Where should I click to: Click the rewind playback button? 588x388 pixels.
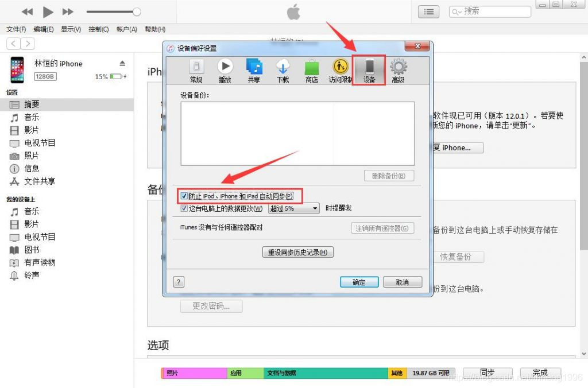click(27, 11)
